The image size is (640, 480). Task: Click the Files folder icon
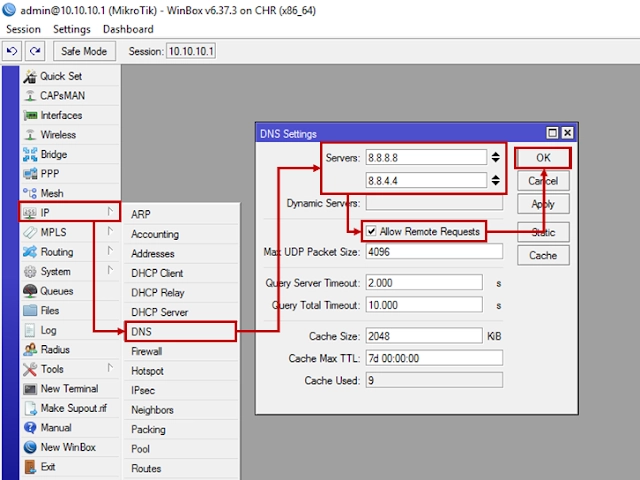[x=30, y=311]
